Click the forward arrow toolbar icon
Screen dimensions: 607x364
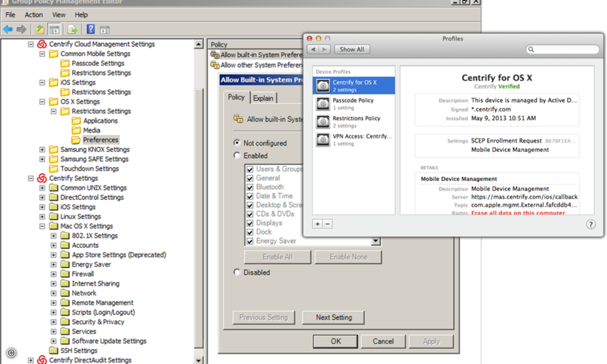click(x=21, y=29)
